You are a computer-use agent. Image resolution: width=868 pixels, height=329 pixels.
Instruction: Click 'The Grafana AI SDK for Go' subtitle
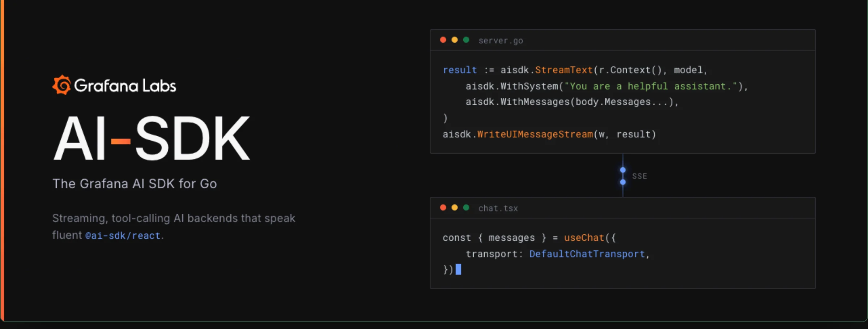point(135,184)
